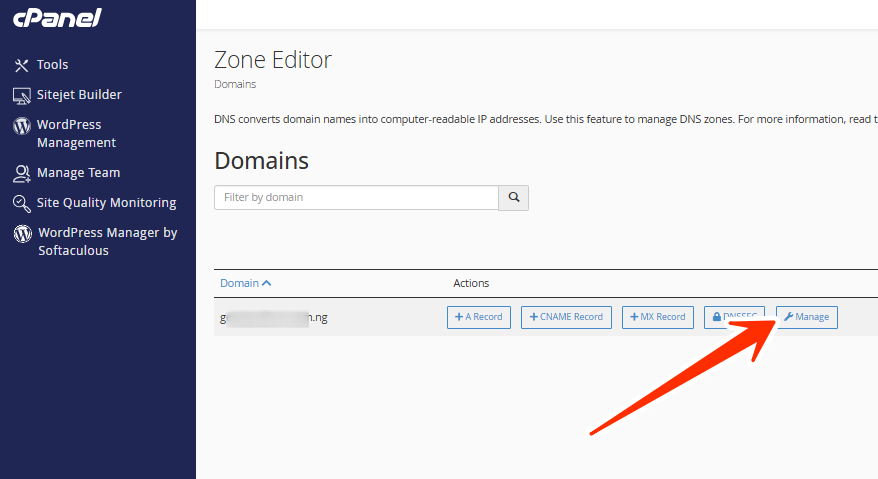The image size is (878, 479).
Task: Click the Manage button
Action: [x=806, y=317]
